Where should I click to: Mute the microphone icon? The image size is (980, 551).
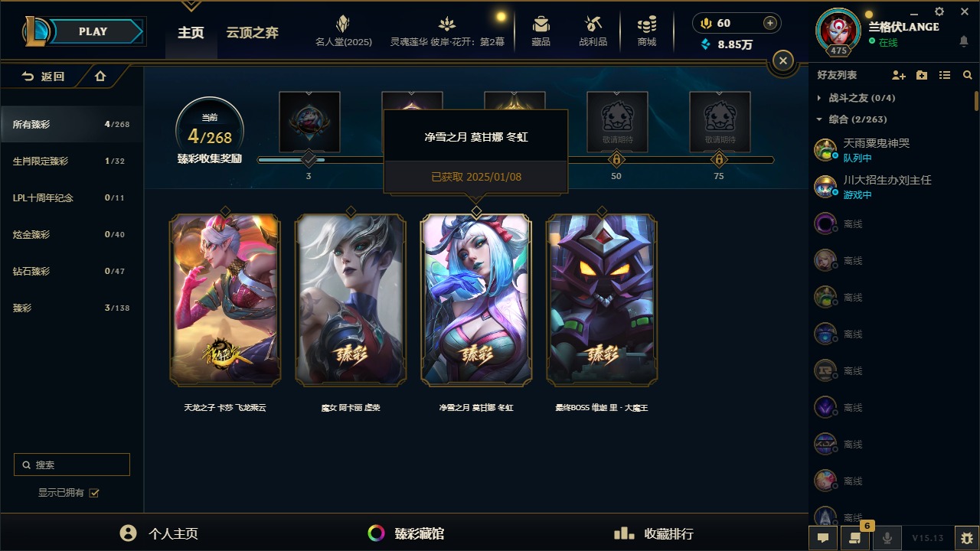coord(887,538)
